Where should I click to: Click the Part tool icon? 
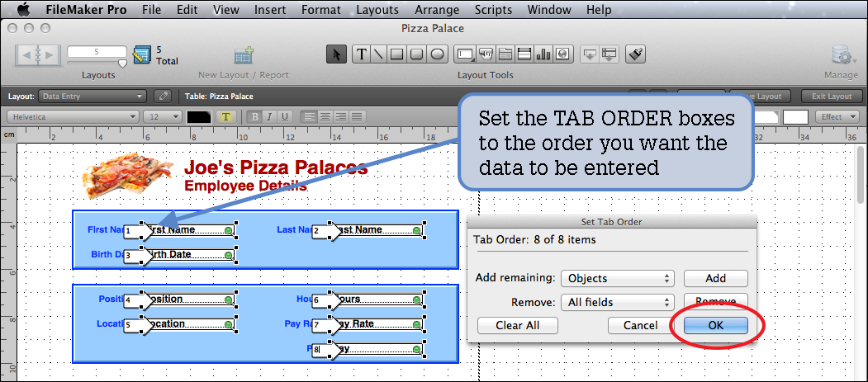609,54
